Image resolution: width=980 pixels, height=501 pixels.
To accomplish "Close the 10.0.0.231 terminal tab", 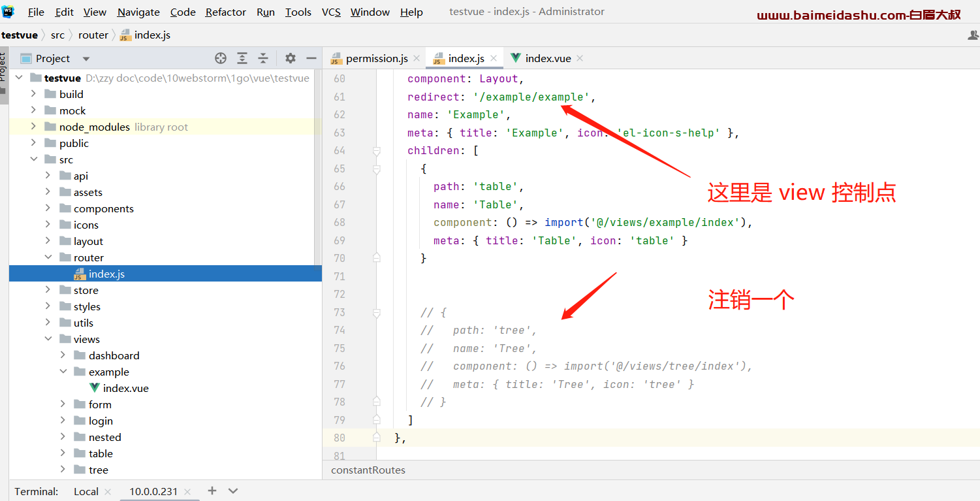I will pos(187,492).
